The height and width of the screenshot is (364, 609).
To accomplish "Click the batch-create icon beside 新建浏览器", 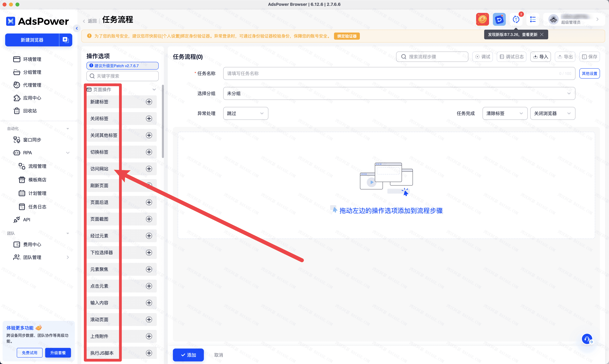I will [66, 40].
